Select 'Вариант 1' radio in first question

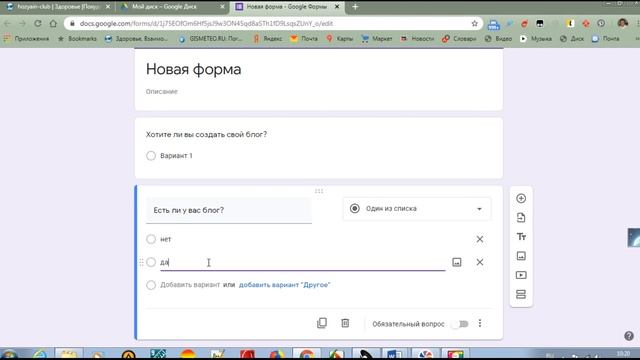click(151, 156)
